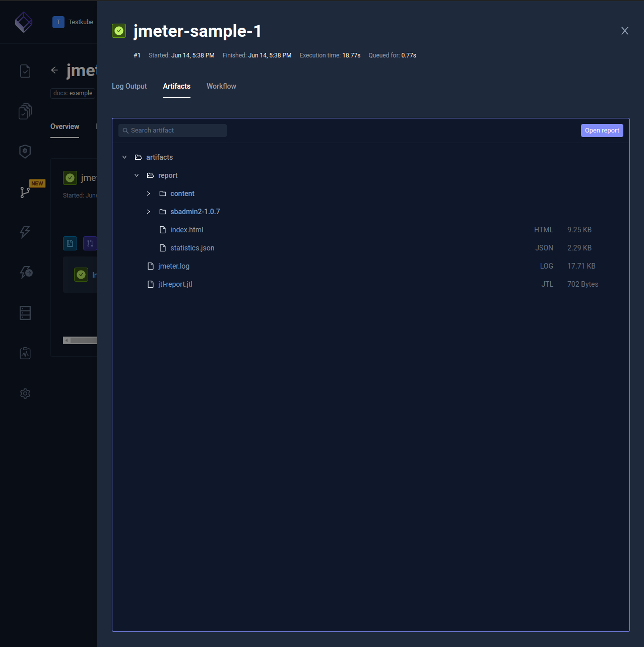Image resolution: width=644 pixels, height=647 pixels.
Task: Click the green success status icon beside jmeter-sample-1
Action: point(119,31)
